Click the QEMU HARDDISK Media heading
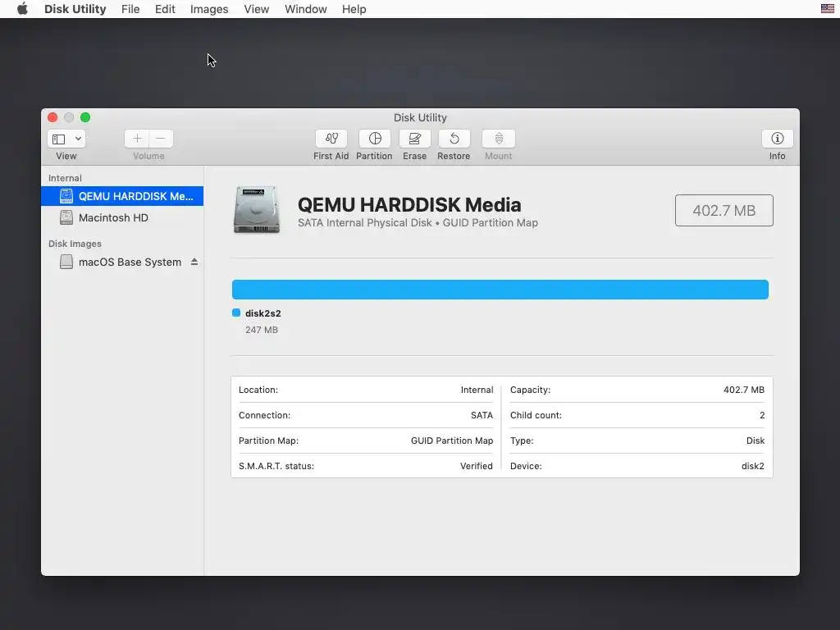840x630 pixels. (x=409, y=204)
